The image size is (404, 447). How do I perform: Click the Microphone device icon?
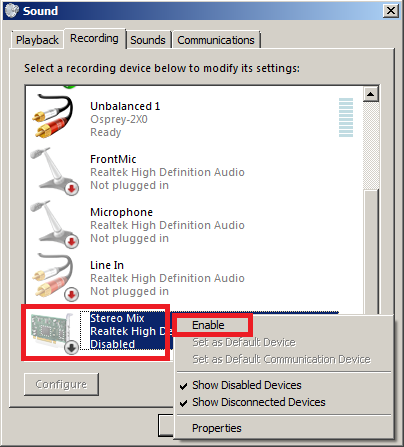(54, 224)
